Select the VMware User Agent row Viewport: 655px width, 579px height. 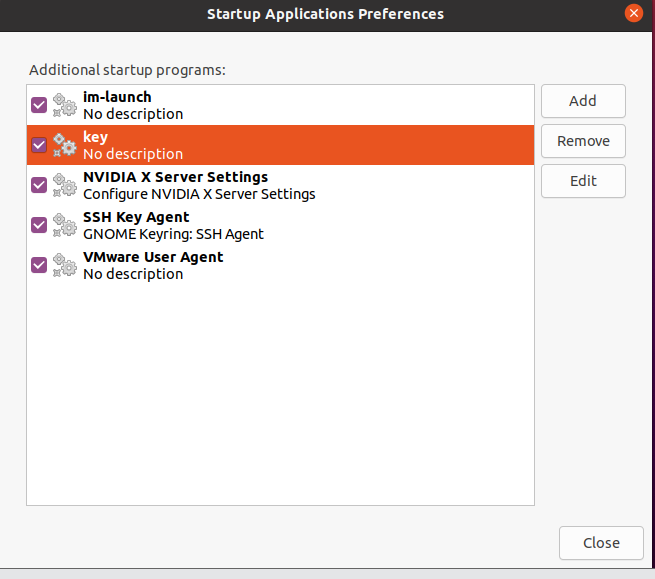[280, 265]
